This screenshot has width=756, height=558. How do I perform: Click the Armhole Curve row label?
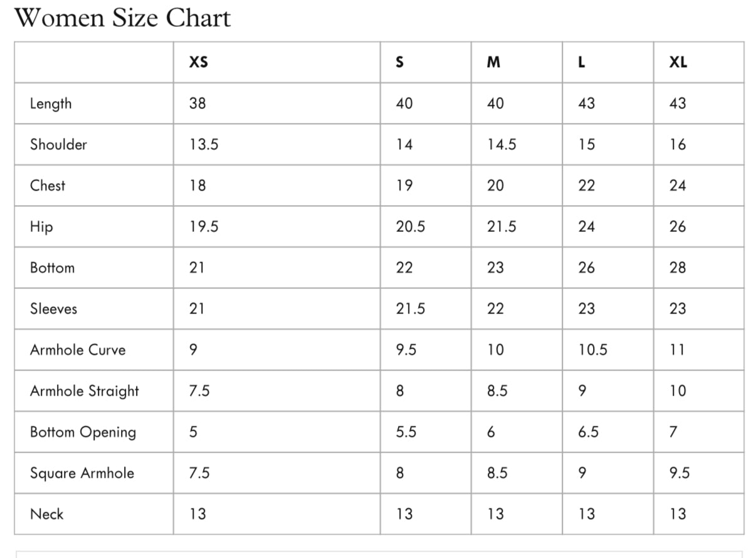click(x=78, y=350)
